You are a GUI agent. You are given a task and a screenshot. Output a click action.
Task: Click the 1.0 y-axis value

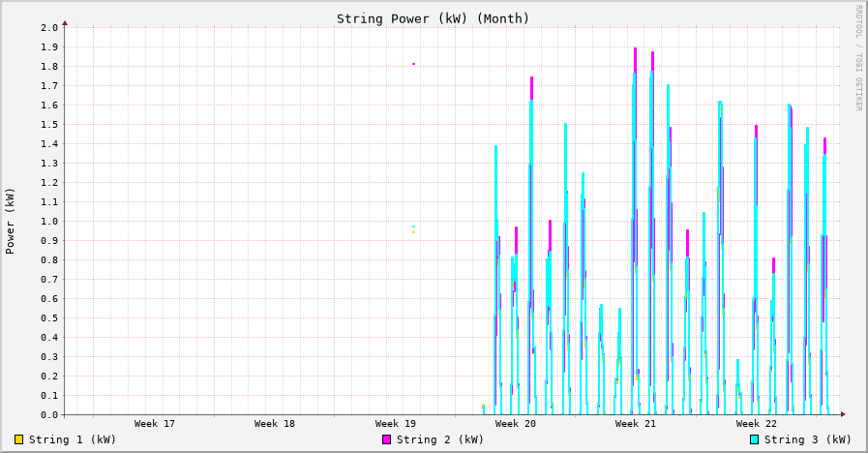coord(48,222)
